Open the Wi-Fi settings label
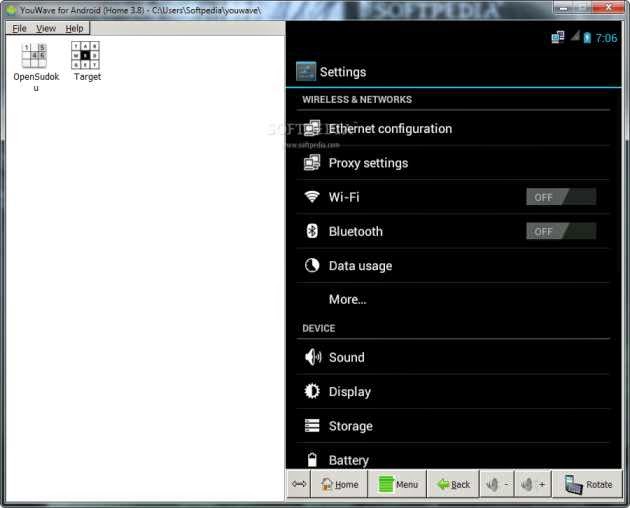The height and width of the screenshot is (508, 630). click(344, 197)
